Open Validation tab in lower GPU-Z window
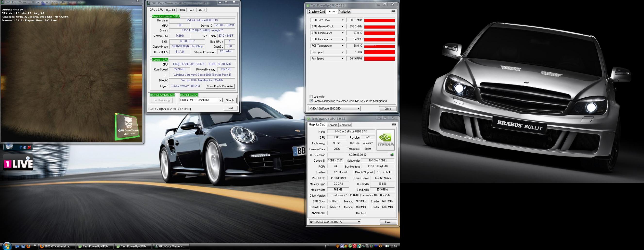This screenshot has width=644, height=250. pos(345,125)
